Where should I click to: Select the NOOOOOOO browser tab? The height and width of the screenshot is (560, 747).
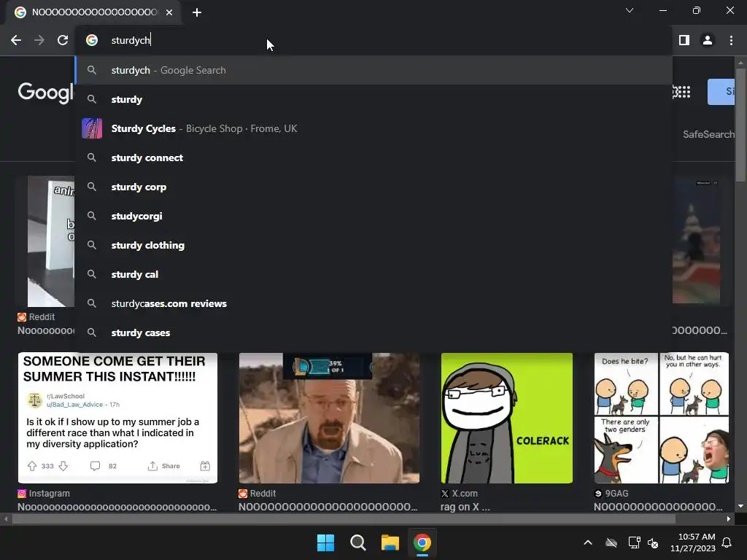(x=93, y=12)
